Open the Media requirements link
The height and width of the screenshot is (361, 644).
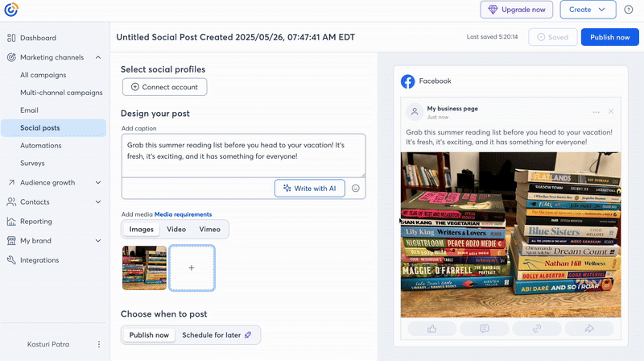pos(183,214)
